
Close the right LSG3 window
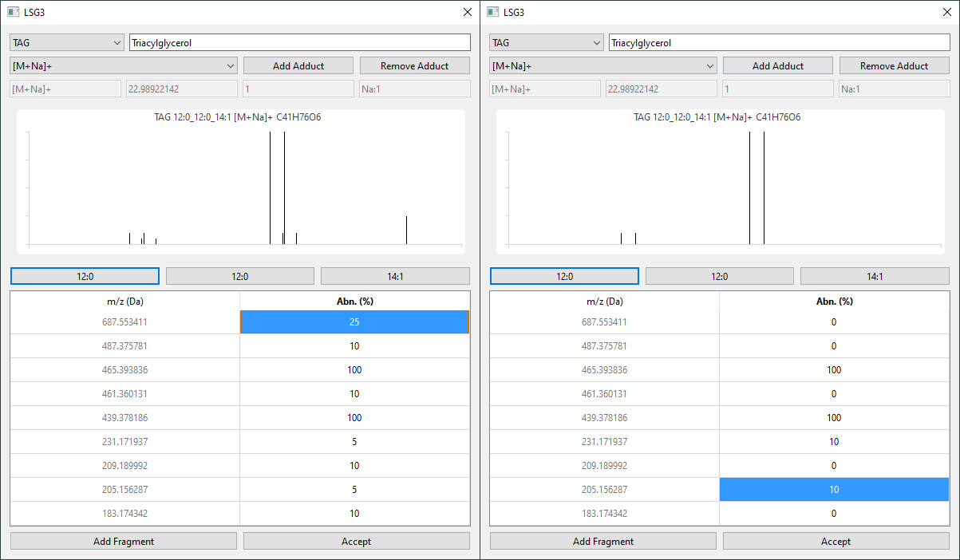(x=947, y=12)
